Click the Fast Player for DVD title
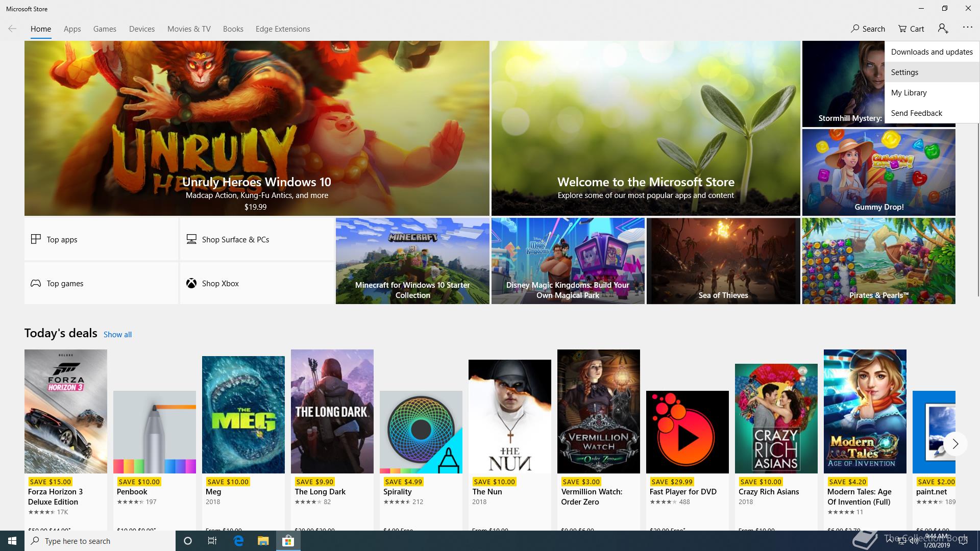 (x=683, y=492)
